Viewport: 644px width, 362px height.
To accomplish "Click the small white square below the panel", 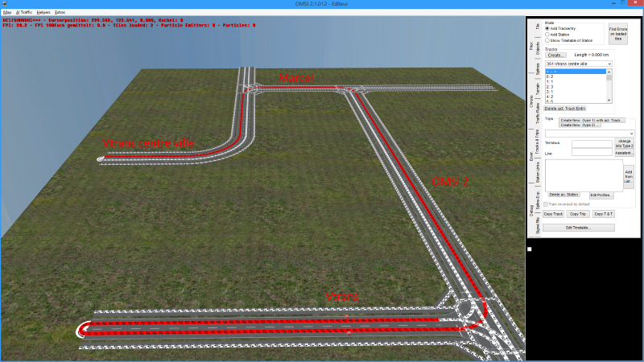I will pos(530,249).
